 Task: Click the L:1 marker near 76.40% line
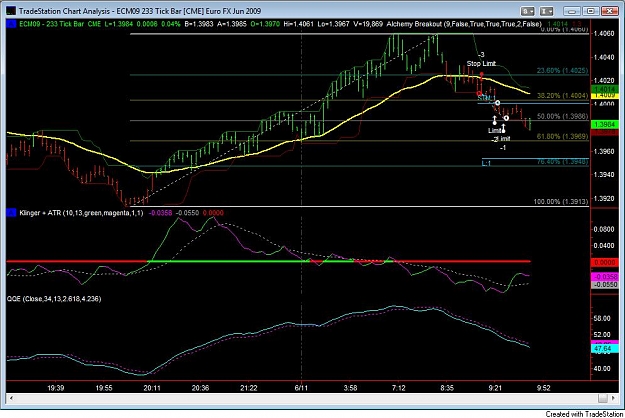coord(486,163)
